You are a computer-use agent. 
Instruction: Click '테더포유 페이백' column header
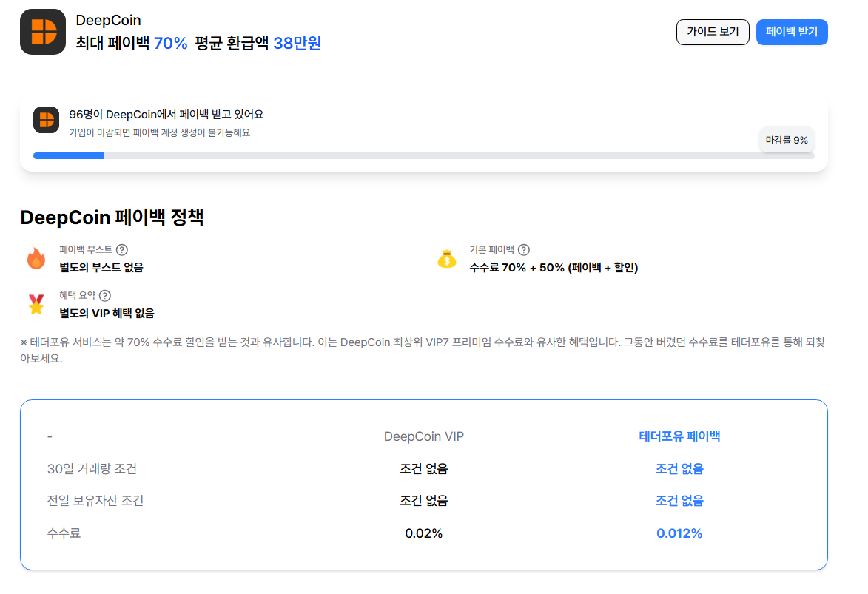(x=680, y=436)
